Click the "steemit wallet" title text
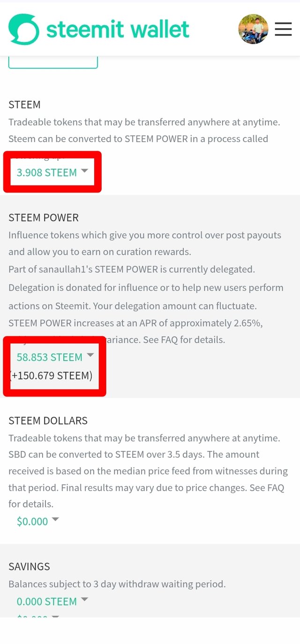Viewport: 300px width, 644px height. 118,30
